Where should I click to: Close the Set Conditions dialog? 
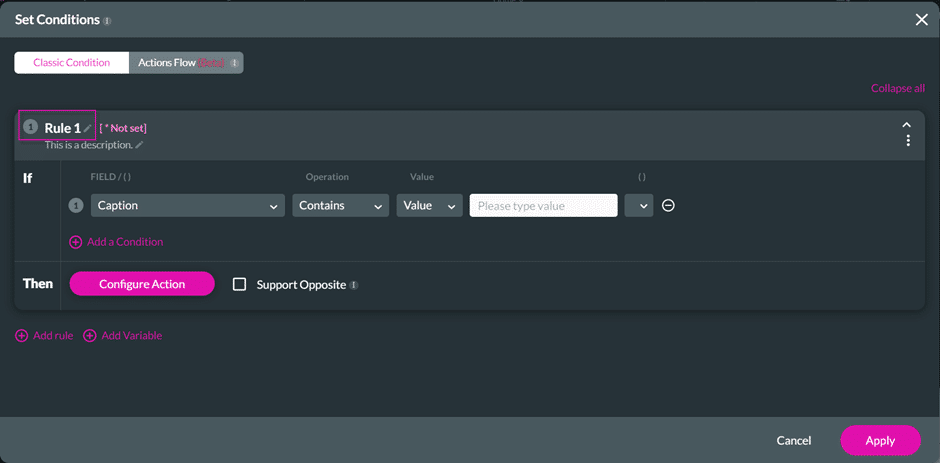click(921, 19)
